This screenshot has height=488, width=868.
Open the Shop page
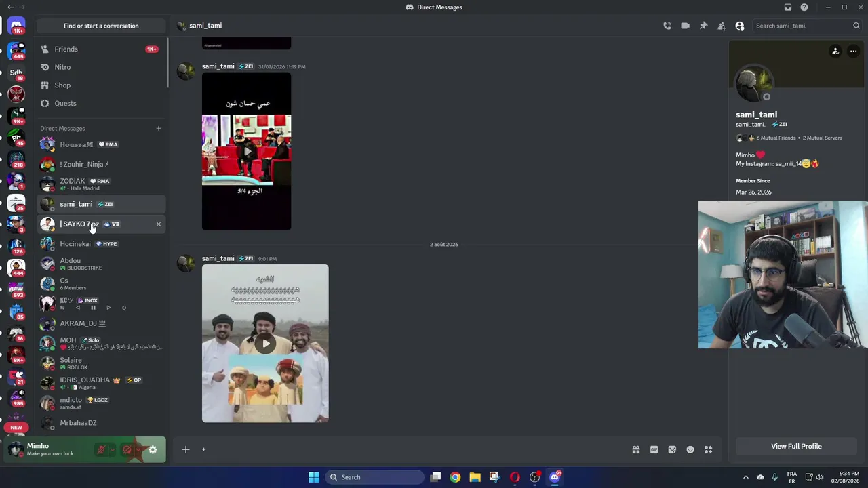[x=101, y=85]
